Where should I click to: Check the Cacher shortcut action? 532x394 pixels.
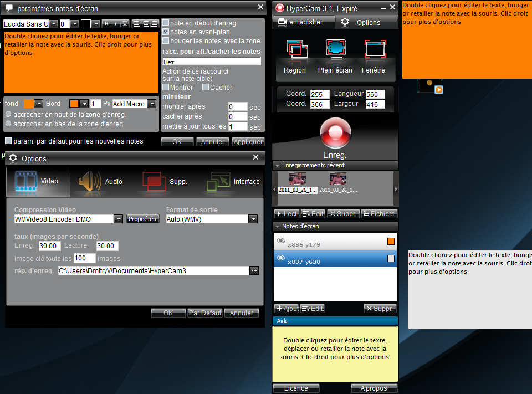click(x=205, y=87)
